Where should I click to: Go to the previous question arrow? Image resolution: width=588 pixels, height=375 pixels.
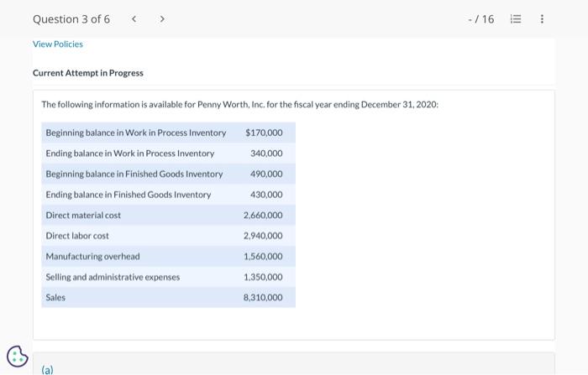pos(134,18)
